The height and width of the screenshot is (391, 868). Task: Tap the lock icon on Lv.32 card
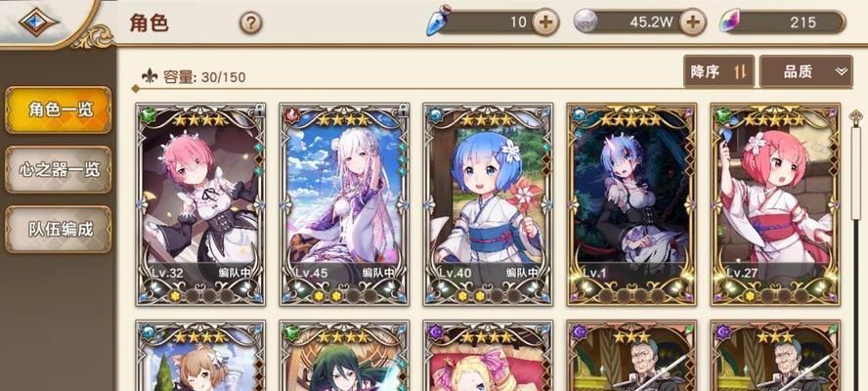tap(259, 110)
